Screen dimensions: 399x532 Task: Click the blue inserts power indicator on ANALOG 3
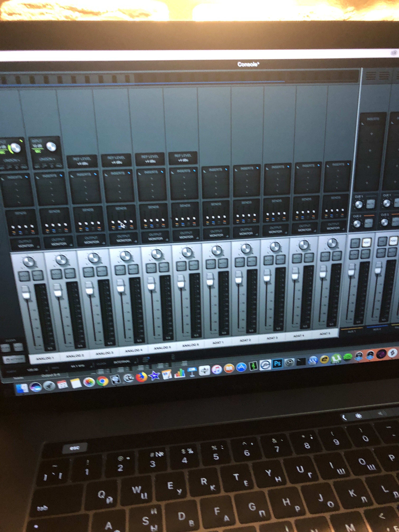95,174
